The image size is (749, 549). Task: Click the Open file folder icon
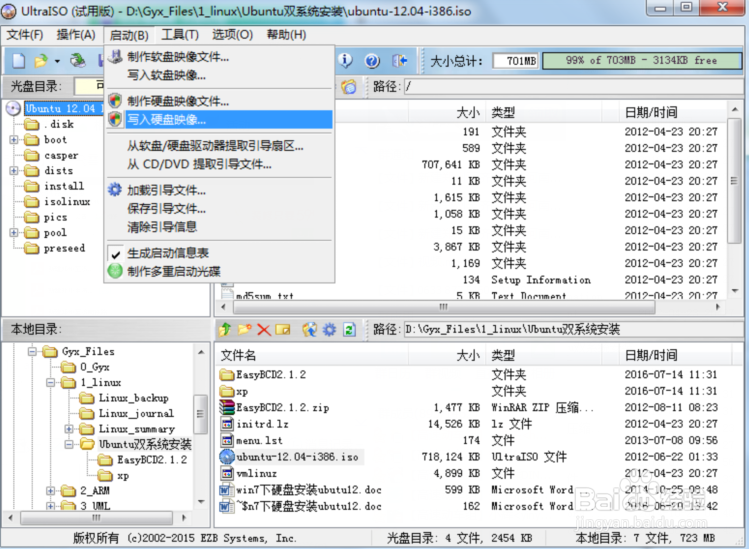(41, 61)
